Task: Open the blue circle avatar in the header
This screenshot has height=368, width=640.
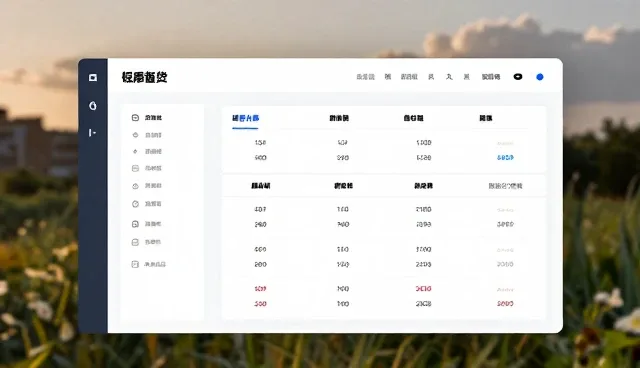Action: [x=540, y=77]
